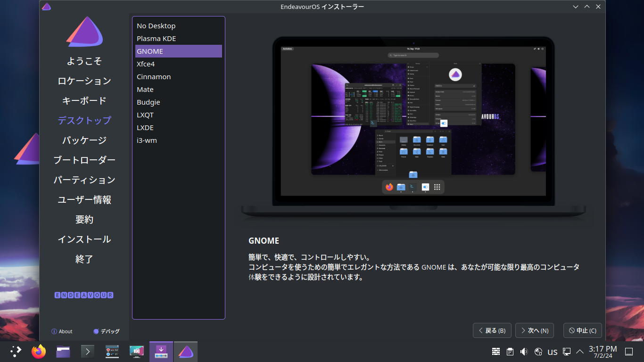Viewport: 644px width, 362px height.
Task: Open About installer info
Action: [62, 331]
